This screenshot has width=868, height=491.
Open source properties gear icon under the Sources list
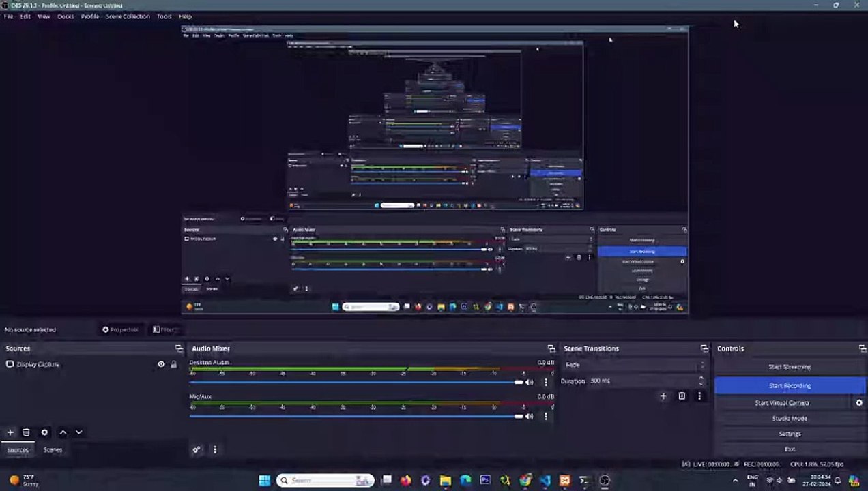pos(44,432)
